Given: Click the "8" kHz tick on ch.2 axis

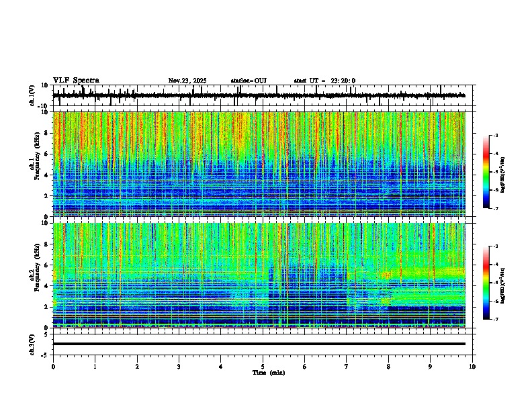Looking at the screenshot, I should 47,244.
